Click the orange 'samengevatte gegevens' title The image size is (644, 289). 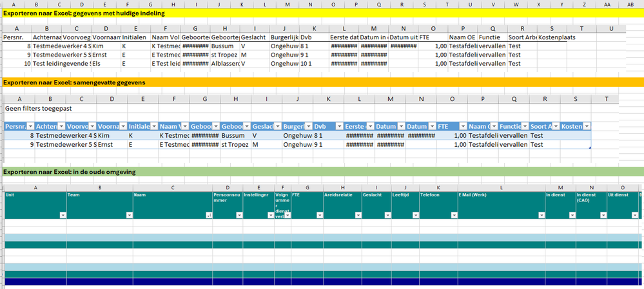click(x=74, y=82)
